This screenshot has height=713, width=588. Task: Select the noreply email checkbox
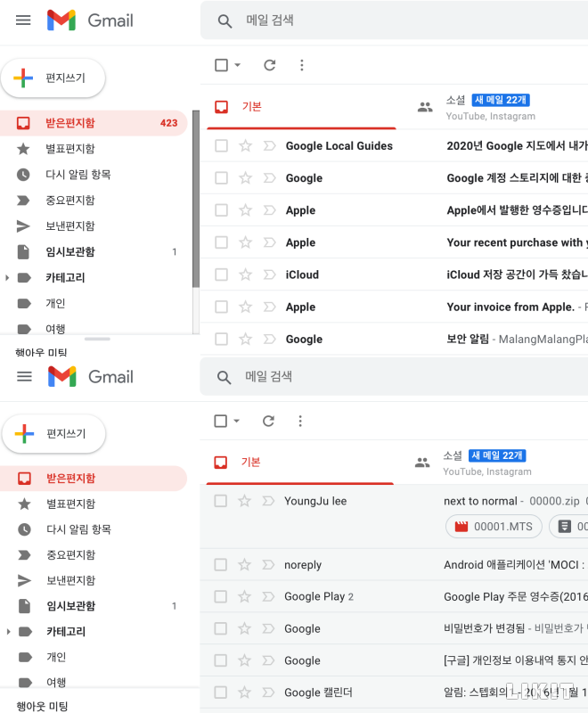click(220, 564)
